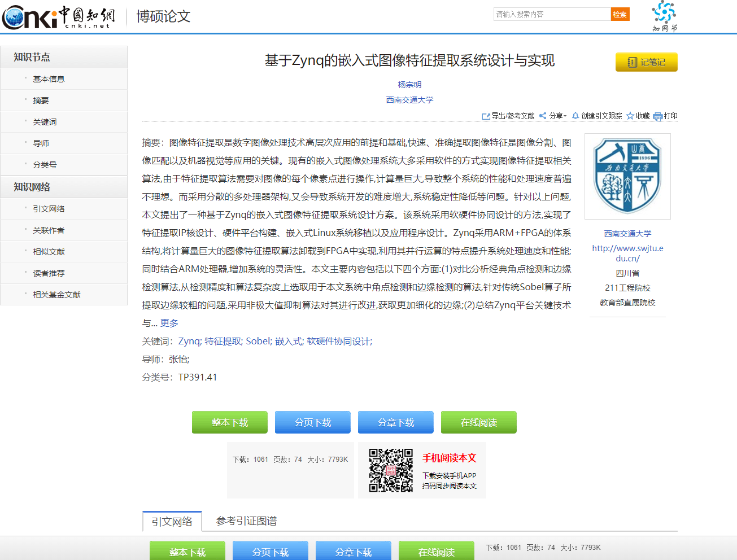Screen dimensions: 737x560
Task: Select the 引文网络 tab
Action: point(172,521)
